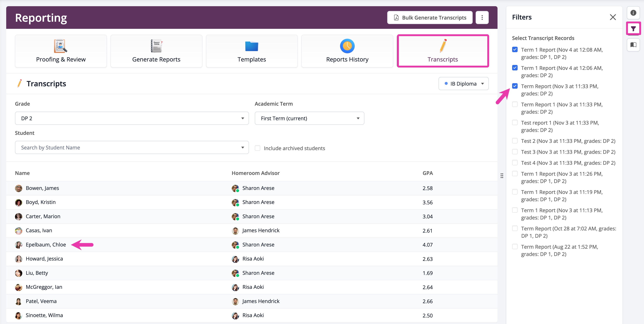The image size is (644, 324).
Task: Enable Include archived students
Action: 257,148
